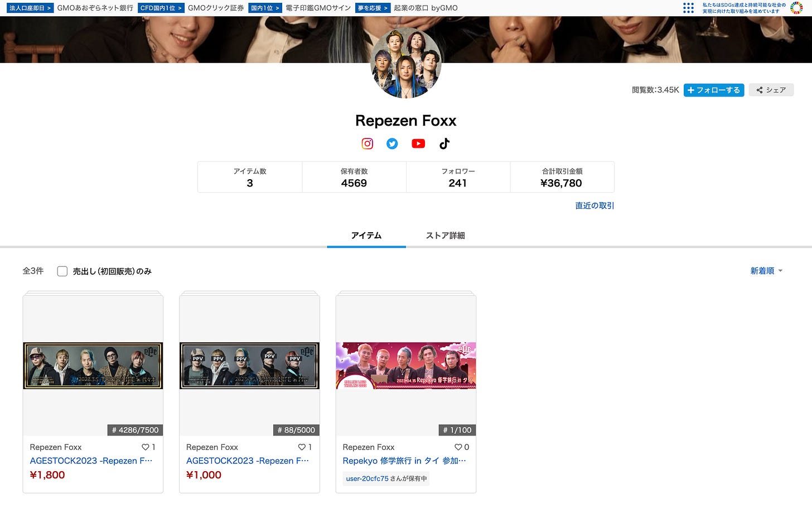The width and height of the screenshot is (812, 508).
Task: Click the 合計取引金額 ¥36,780 stat
Action: [562, 178]
